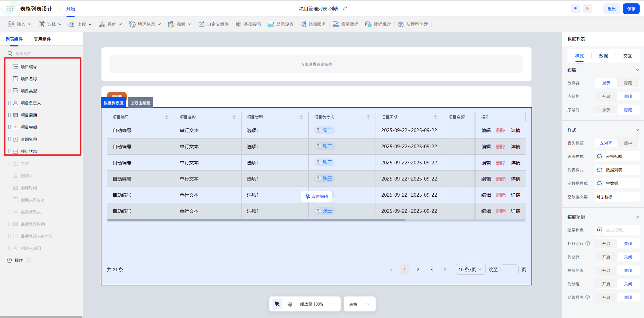Click the 数据绑定 toolbar icon
Viewport: 644px width, 318px height.
click(368, 24)
